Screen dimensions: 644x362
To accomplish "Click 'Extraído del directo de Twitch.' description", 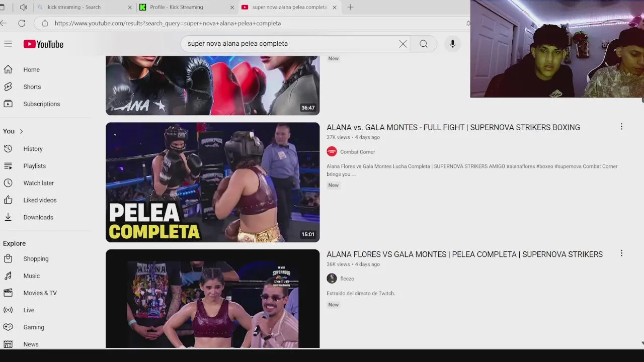I will [x=361, y=293].
